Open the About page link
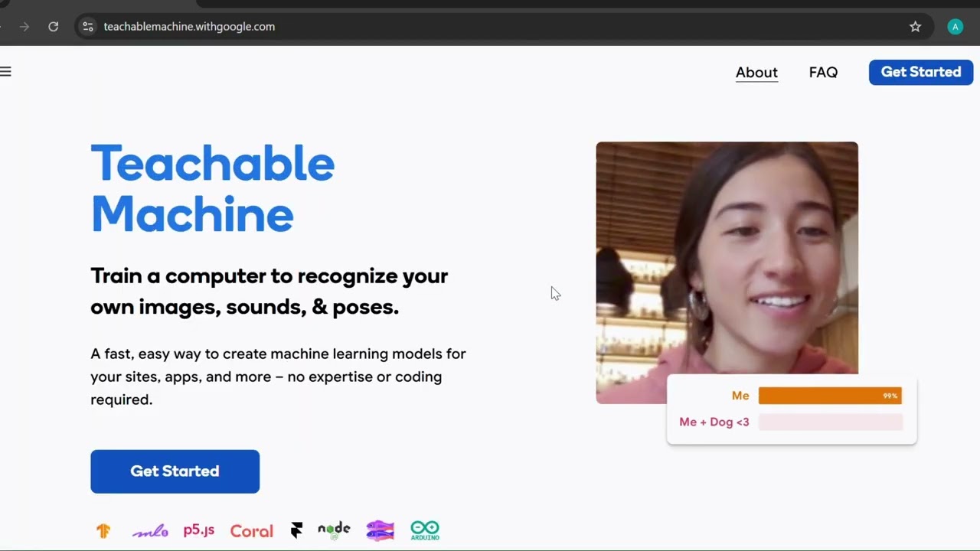The image size is (980, 551). click(756, 73)
